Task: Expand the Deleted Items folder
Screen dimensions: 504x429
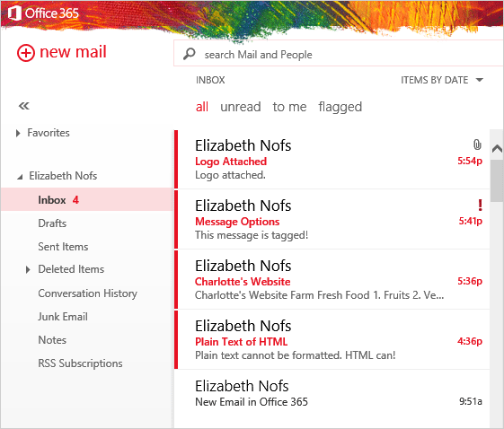Action: pyautogui.click(x=28, y=269)
